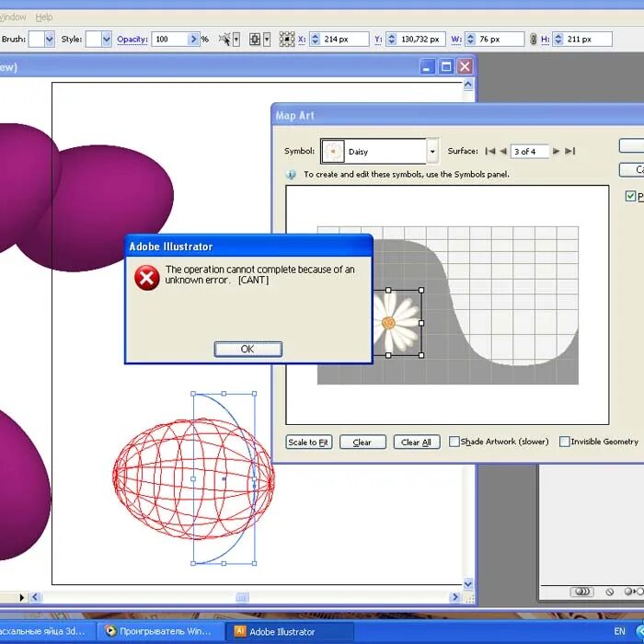Close the document window

pos(465,66)
